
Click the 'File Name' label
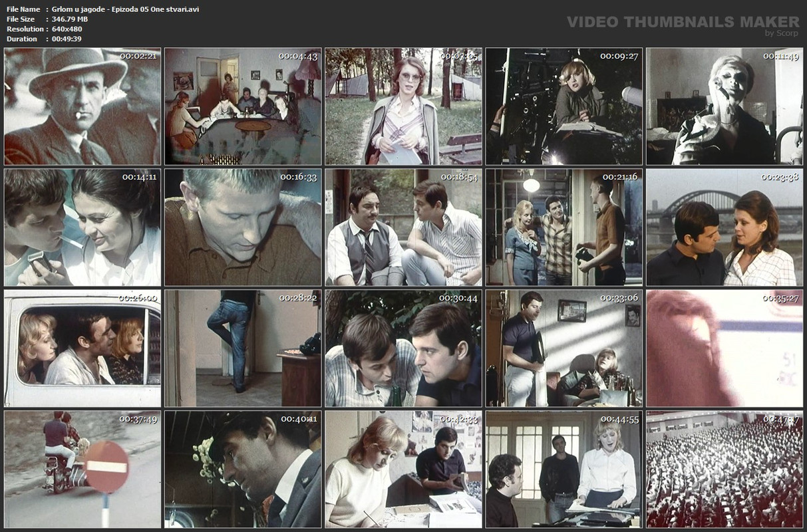[x=23, y=9]
